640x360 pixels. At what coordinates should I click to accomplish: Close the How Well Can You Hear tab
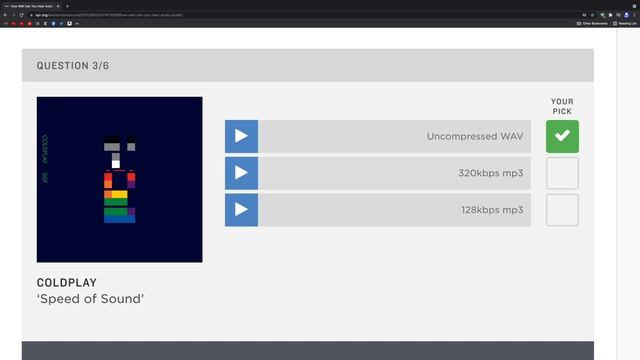click(58, 6)
